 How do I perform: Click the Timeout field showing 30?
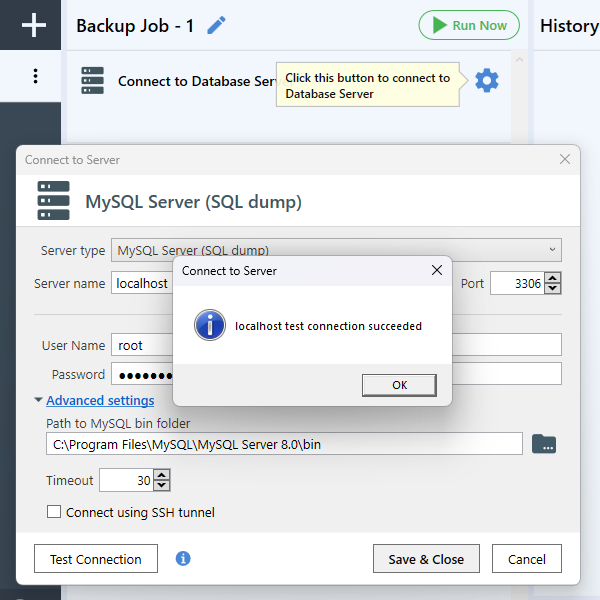(x=126, y=480)
